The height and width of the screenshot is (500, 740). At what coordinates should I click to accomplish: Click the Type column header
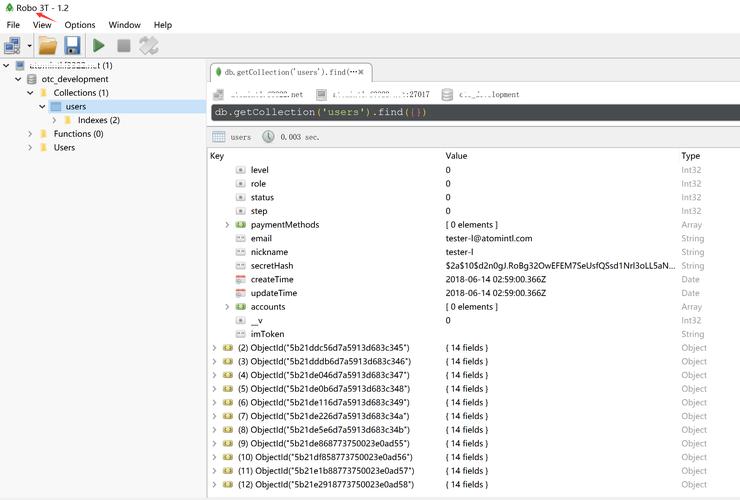point(690,156)
